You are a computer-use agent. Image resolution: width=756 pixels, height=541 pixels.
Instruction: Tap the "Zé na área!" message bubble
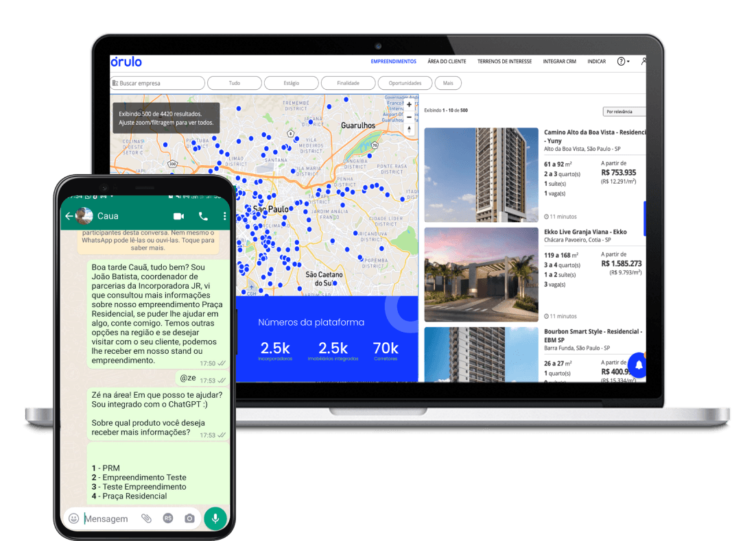pos(158,414)
